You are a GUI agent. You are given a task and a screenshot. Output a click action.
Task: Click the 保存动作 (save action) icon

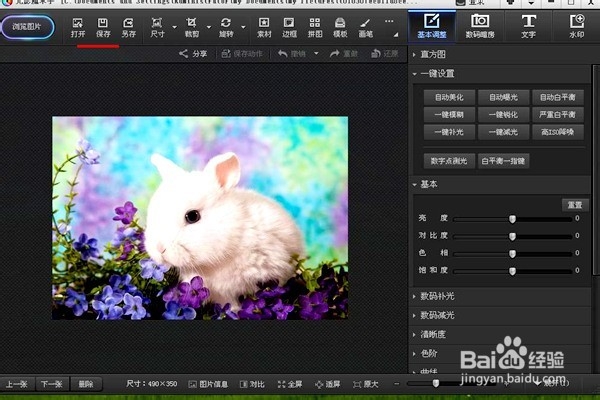[226, 54]
